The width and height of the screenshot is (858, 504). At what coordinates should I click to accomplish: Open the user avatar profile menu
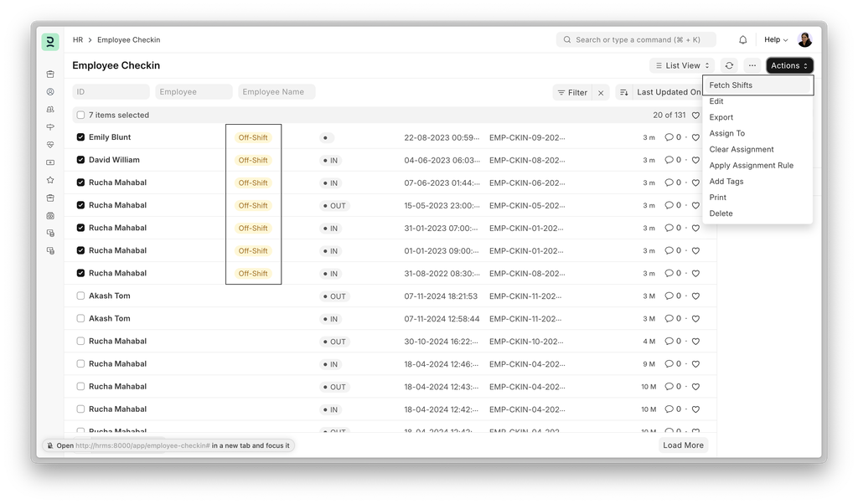click(x=804, y=39)
